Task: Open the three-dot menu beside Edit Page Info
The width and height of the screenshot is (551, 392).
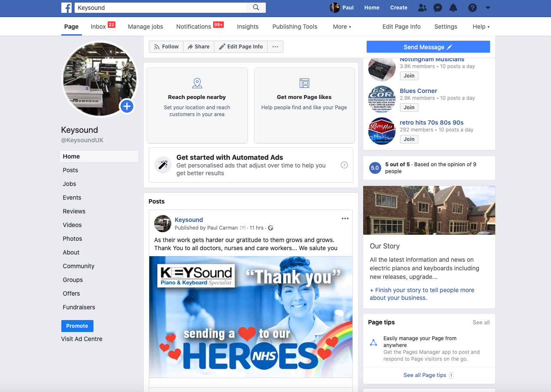Action: click(x=275, y=47)
